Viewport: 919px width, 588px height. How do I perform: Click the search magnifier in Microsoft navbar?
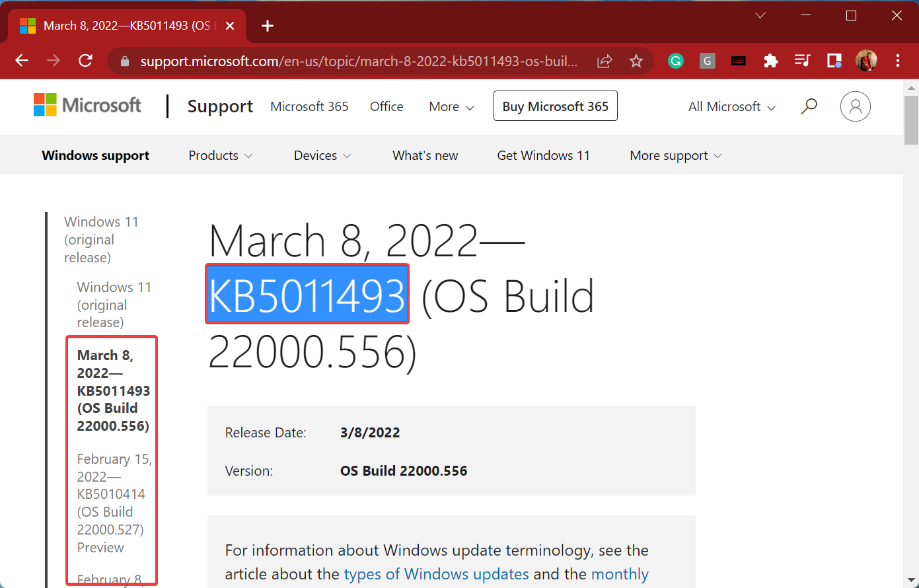click(x=809, y=106)
